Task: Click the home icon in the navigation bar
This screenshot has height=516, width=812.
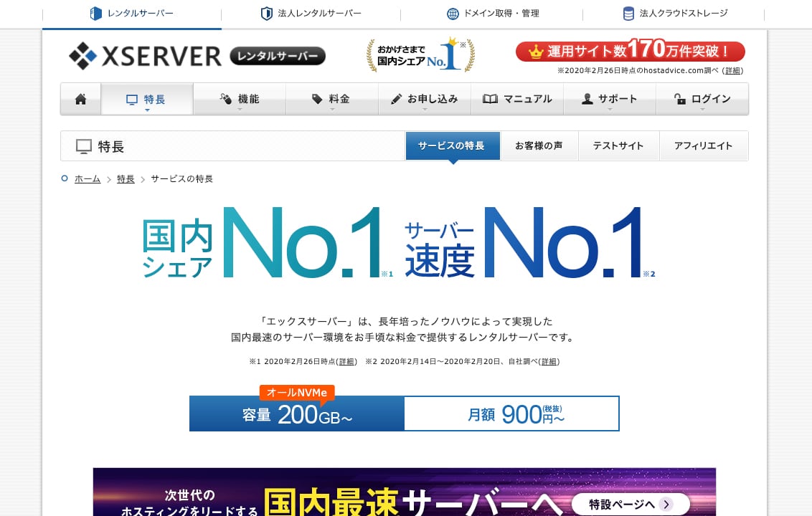Action: (80, 98)
